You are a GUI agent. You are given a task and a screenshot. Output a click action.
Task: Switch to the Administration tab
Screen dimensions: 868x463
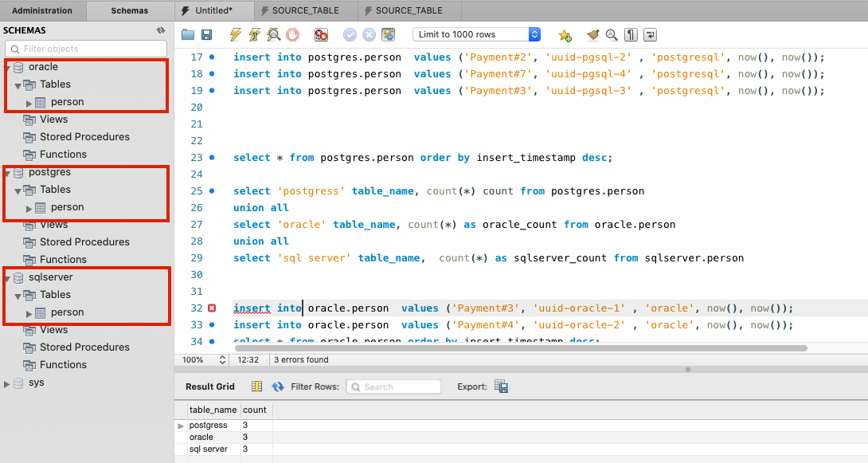(x=42, y=10)
